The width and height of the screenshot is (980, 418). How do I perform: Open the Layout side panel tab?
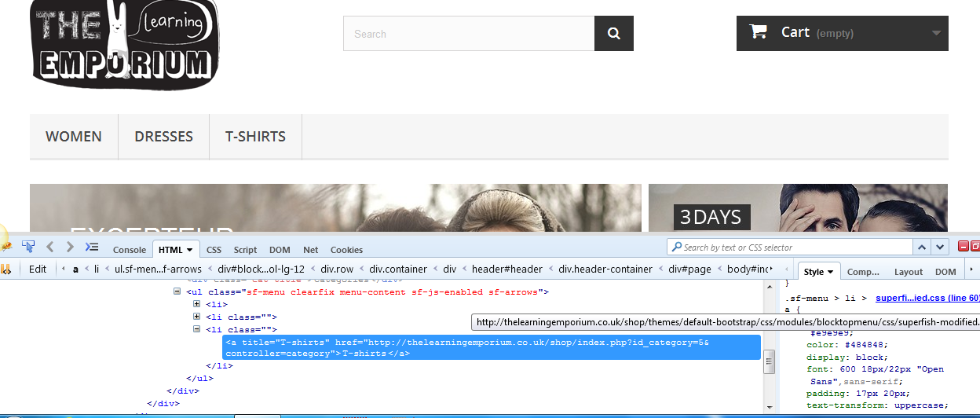click(x=909, y=272)
